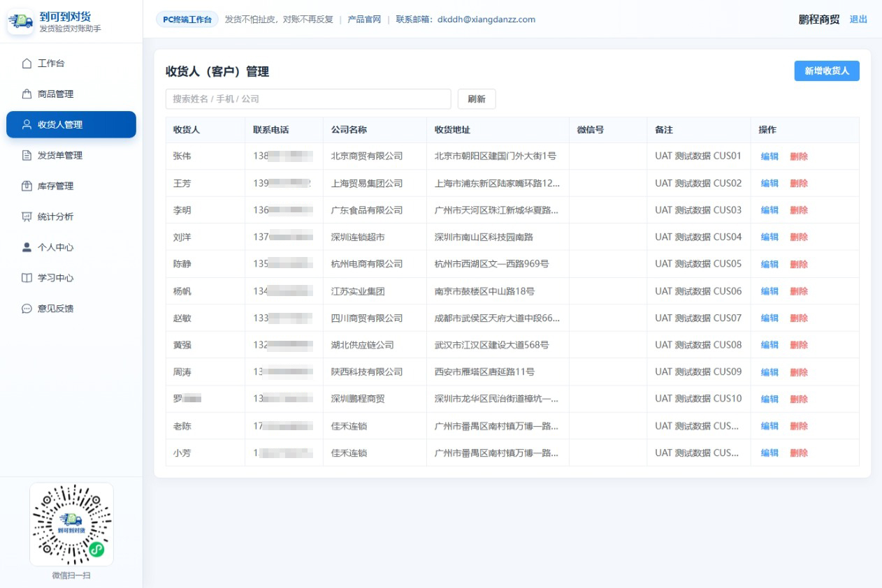Screen dimensions: 882x588
Task: Open 库存管理 in sidebar menu
Action: pos(71,186)
